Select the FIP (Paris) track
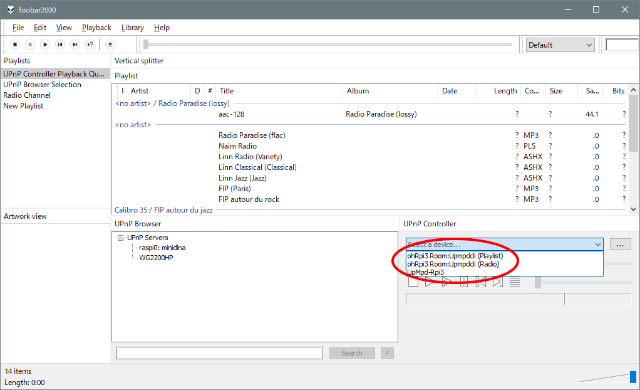 pos(370,188)
